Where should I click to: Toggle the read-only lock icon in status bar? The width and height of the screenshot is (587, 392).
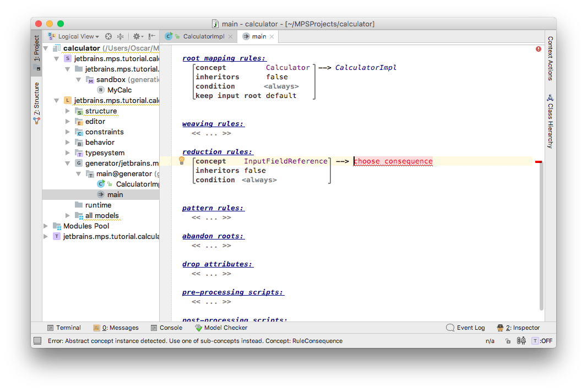tap(507, 341)
